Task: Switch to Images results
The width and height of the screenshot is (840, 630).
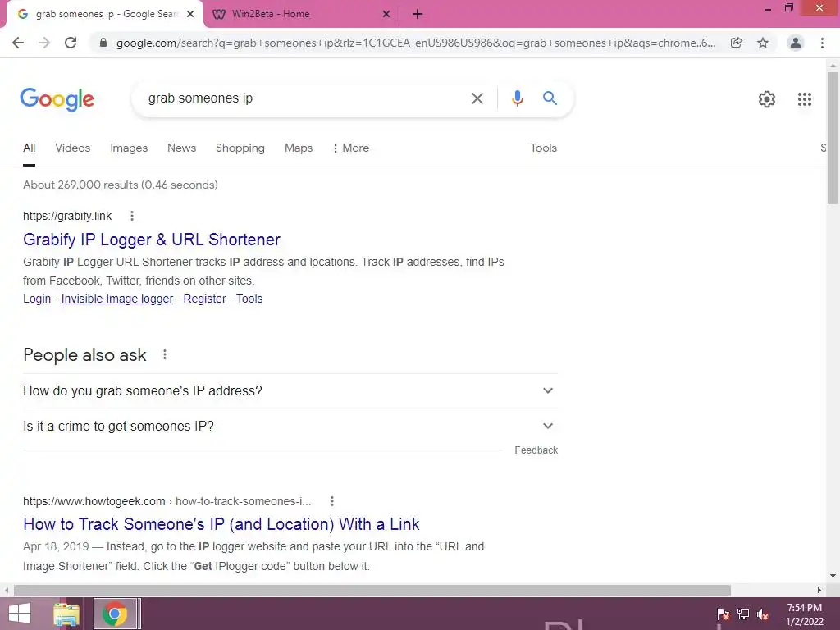Action: coord(129,148)
